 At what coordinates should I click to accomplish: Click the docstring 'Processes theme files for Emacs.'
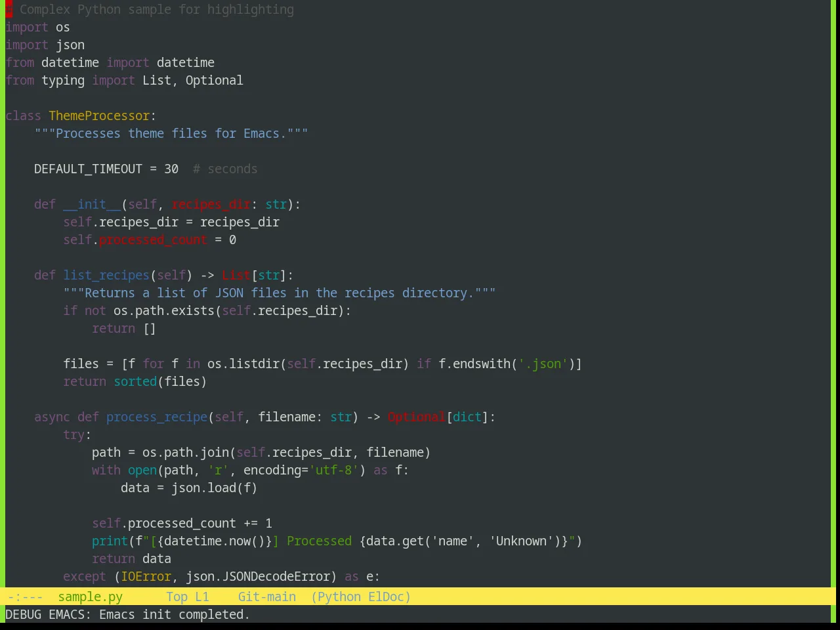point(171,133)
